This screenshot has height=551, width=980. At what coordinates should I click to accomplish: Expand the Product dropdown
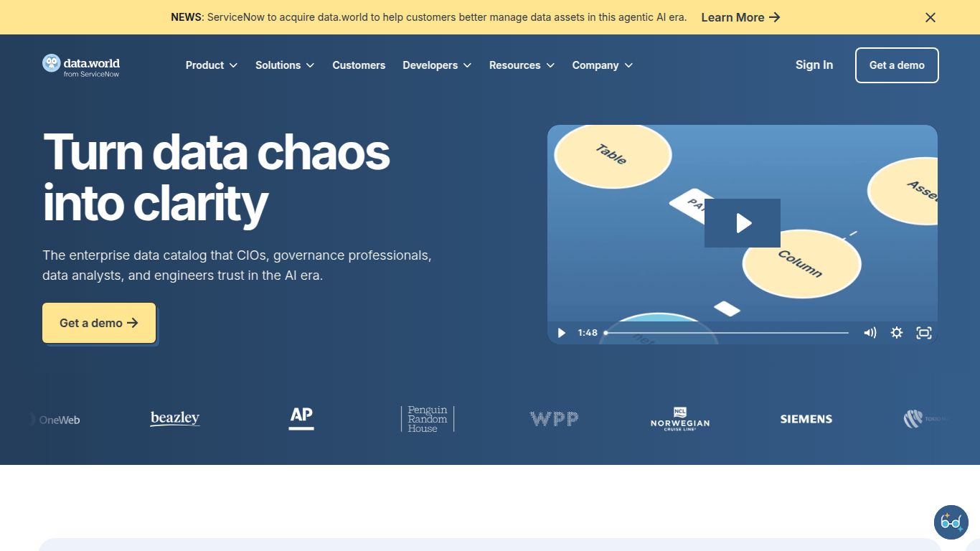pyautogui.click(x=211, y=65)
